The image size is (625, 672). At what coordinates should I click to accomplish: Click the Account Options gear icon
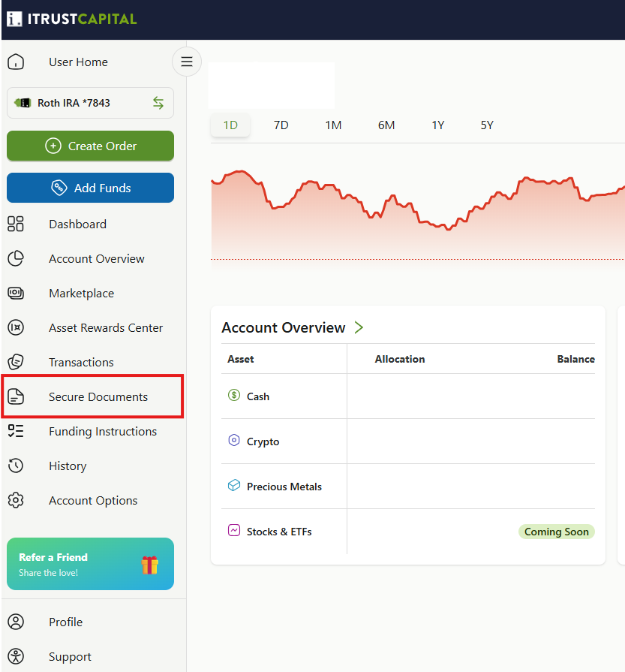click(x=16, y=500)
